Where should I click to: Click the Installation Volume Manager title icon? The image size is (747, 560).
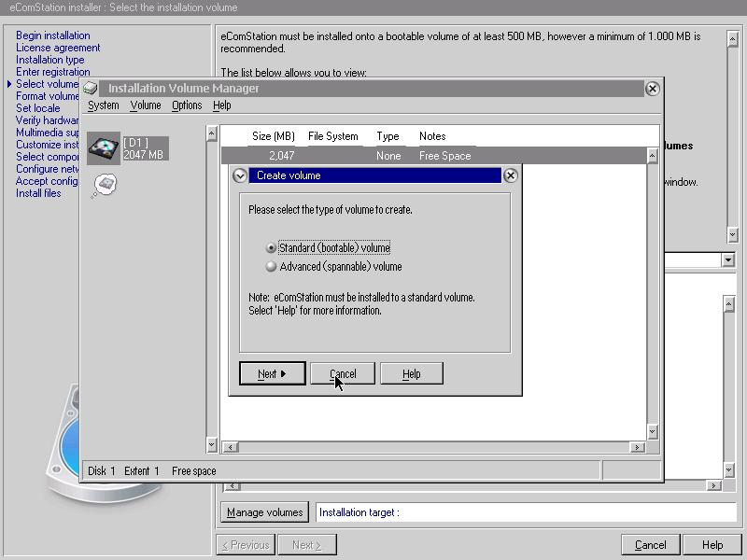coord(90,88)
